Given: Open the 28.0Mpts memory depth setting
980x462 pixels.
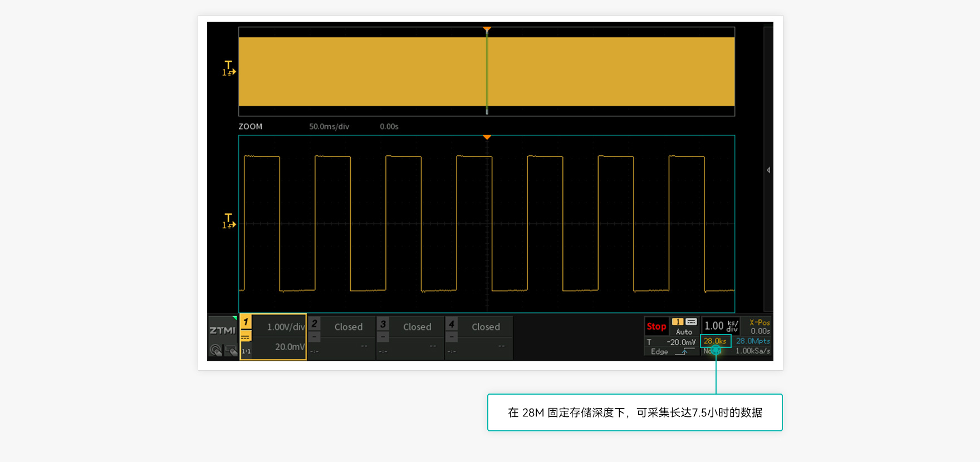Looking at the screenshot, I should pyautogui.click(x=753, y=341).
